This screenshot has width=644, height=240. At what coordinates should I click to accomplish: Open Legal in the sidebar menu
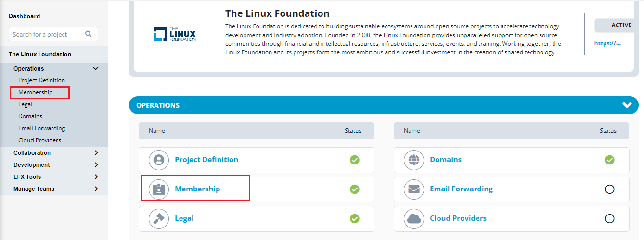coord(26,104)
